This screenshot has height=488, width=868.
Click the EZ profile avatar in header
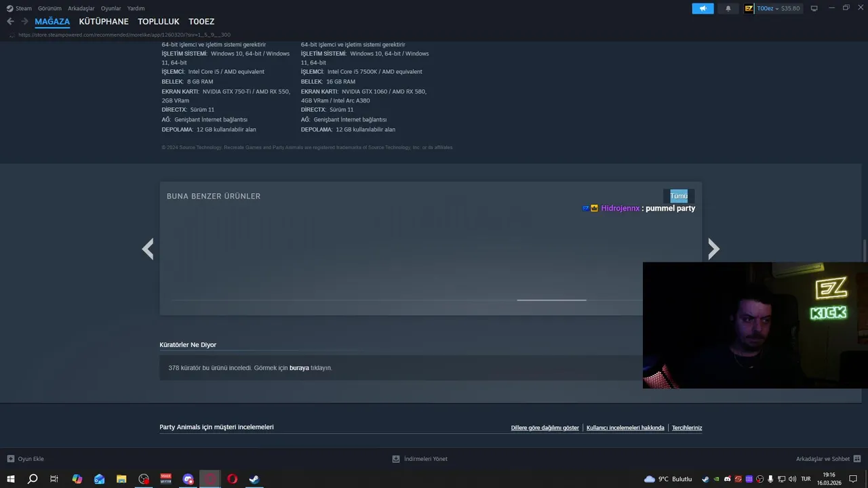click(x=749, y=8)
